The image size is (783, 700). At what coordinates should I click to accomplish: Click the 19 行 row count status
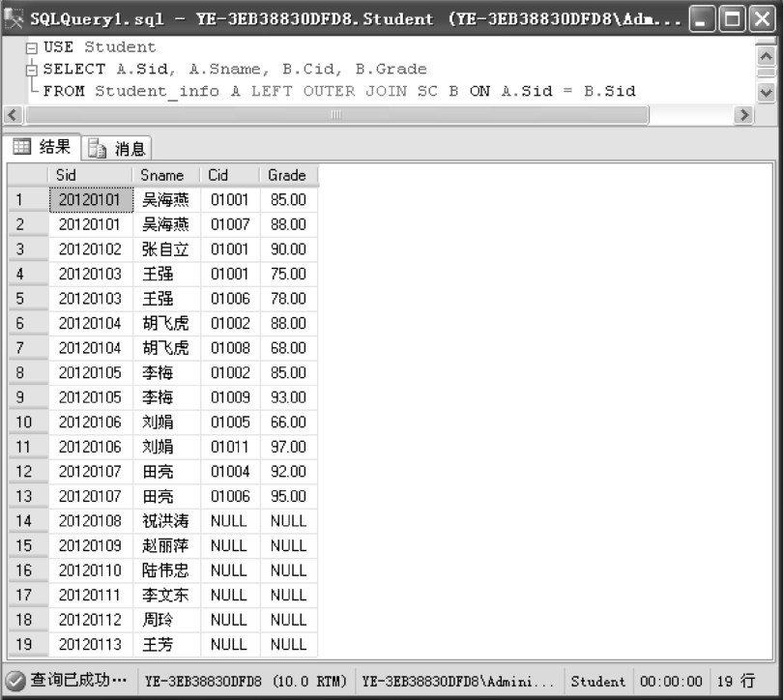tap(736, 681)
